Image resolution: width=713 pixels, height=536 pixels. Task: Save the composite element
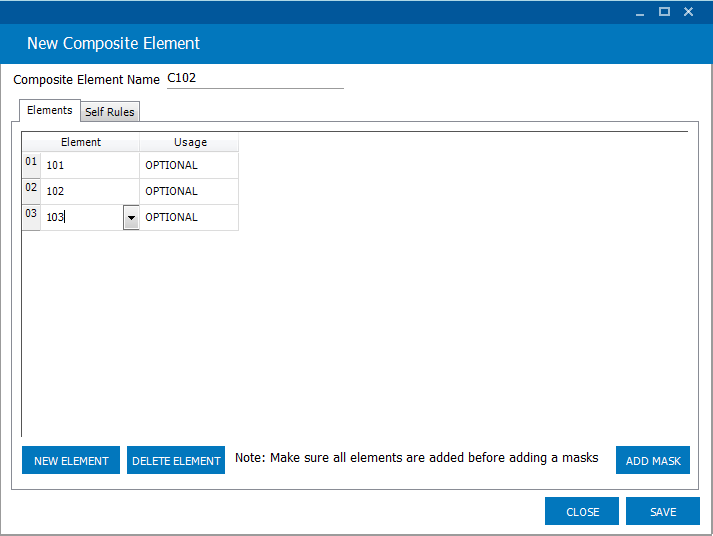(x=663, y=511)
